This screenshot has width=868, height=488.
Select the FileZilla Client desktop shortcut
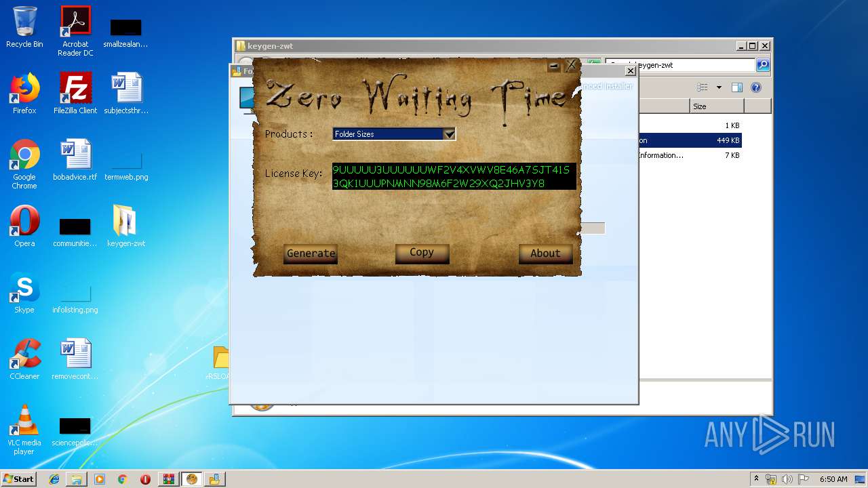click(75, 94)
